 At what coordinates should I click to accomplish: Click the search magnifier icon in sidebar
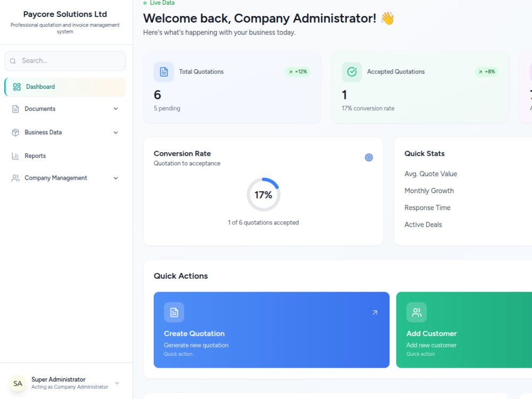click(13, 61)
